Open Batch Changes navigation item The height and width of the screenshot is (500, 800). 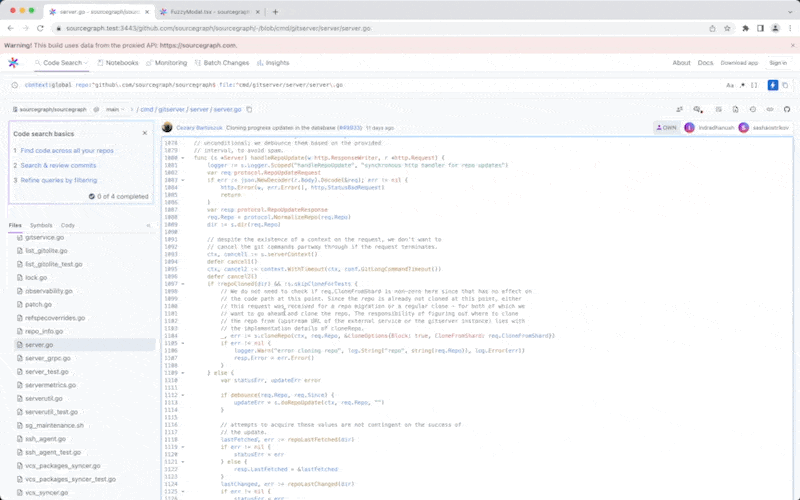(x=221, y=63)
